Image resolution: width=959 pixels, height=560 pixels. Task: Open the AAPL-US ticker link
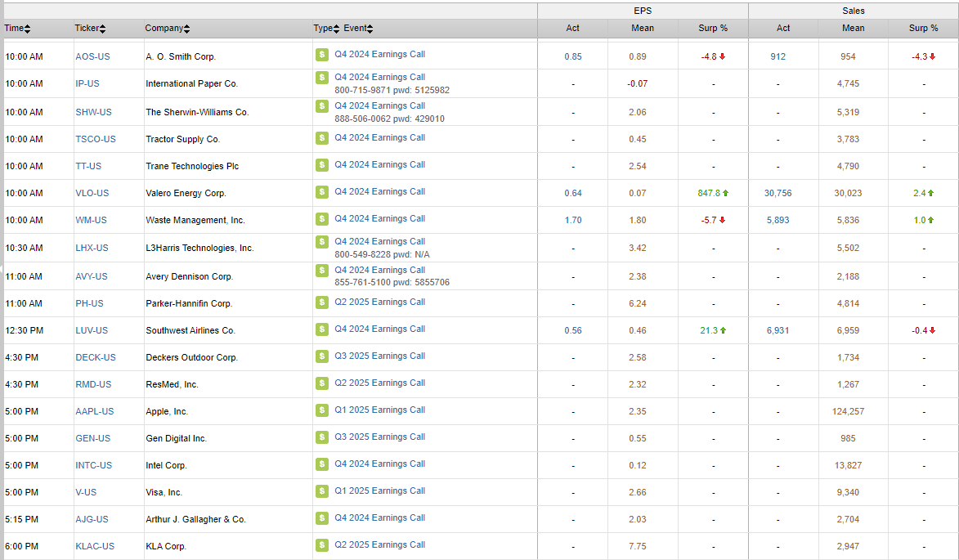95,411
